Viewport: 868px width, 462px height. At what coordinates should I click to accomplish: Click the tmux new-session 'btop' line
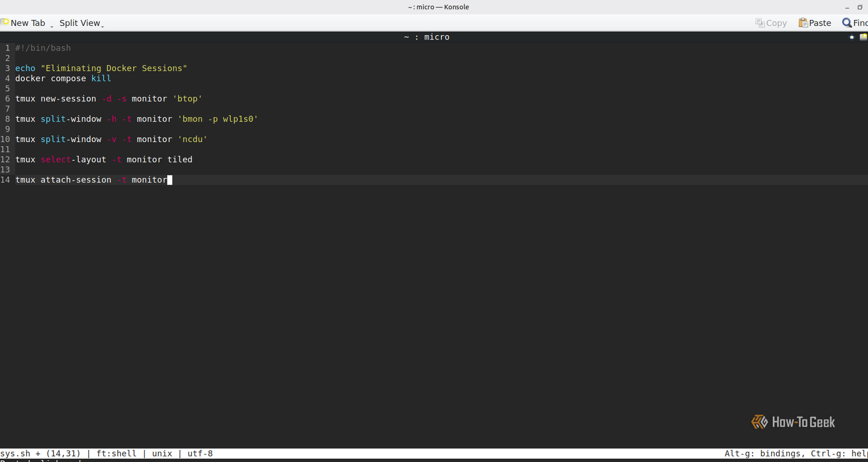[109, 99]
